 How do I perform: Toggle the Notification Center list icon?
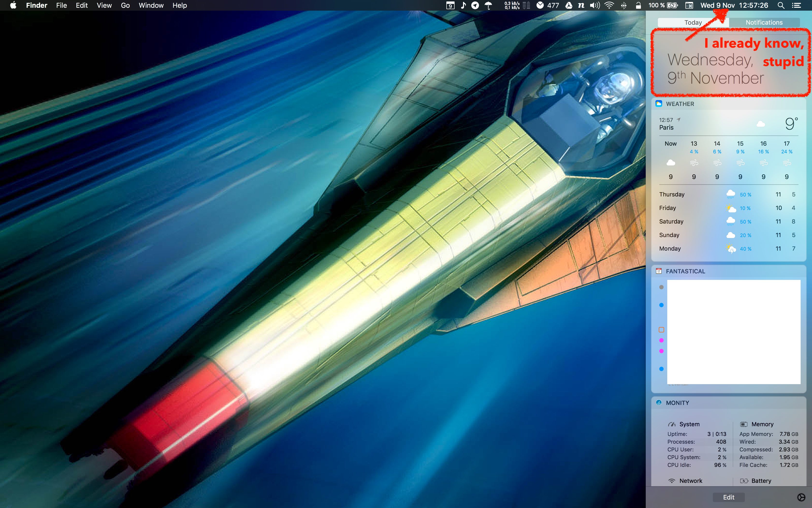[797, 5]
